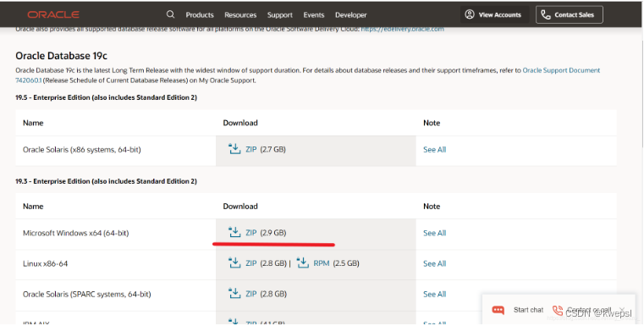Open the Resources menu
The width and height of the screenshot is (644, 326).
[x=240, y=14]
